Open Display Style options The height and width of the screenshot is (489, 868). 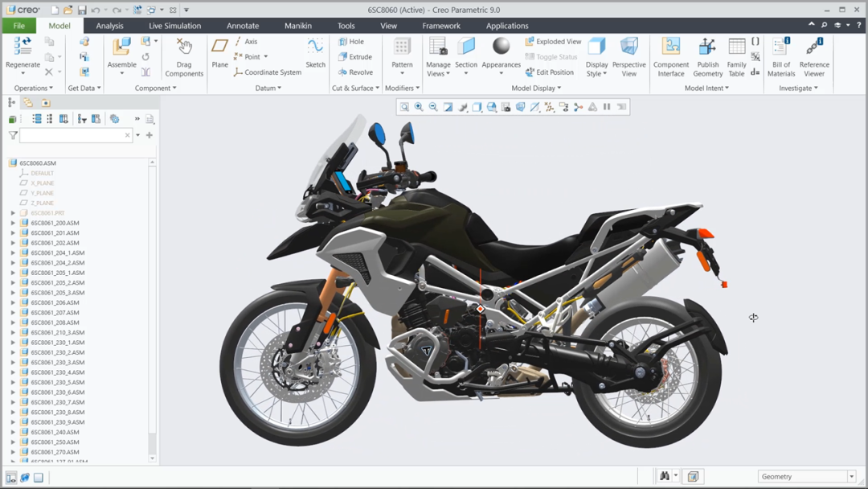click(x=596, y=56)
